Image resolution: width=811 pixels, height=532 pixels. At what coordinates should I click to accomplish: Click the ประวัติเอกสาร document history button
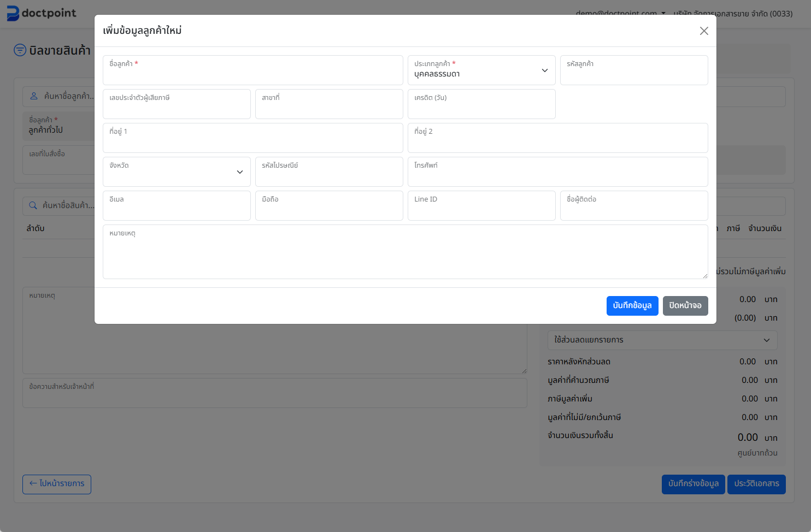[x=756, y=484]
